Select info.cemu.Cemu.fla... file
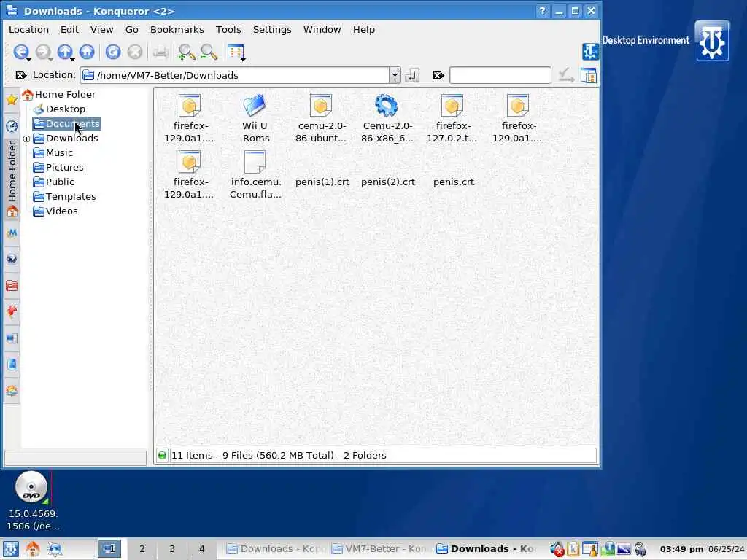Screen dimensions: 747x560 click(x=255, y=175)
